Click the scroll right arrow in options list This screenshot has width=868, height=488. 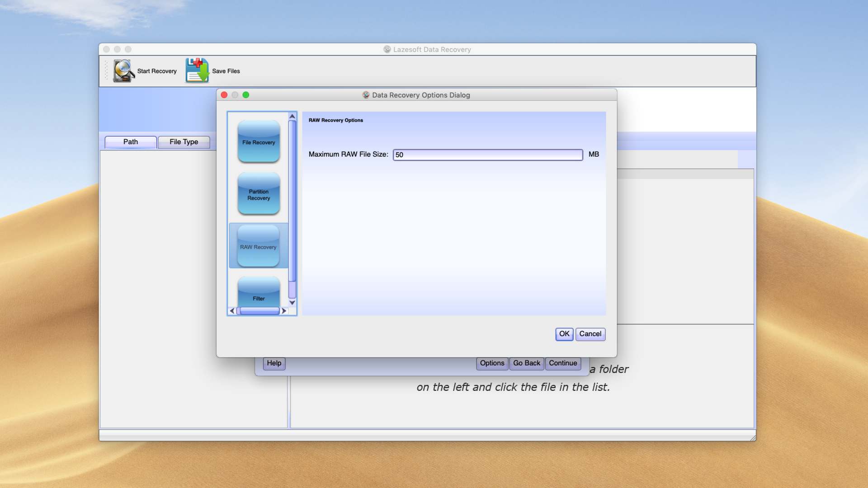tap(284, 311)
